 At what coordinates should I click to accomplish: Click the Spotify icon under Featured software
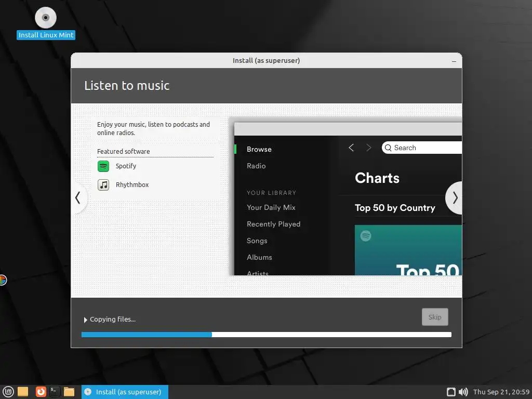(103, 166)
